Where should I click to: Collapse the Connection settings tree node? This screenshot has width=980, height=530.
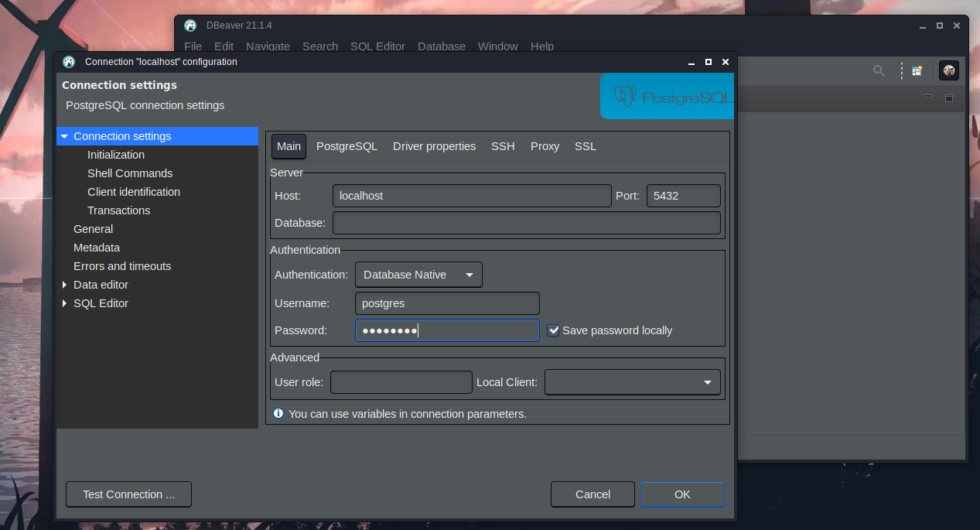tap(64, 135)
